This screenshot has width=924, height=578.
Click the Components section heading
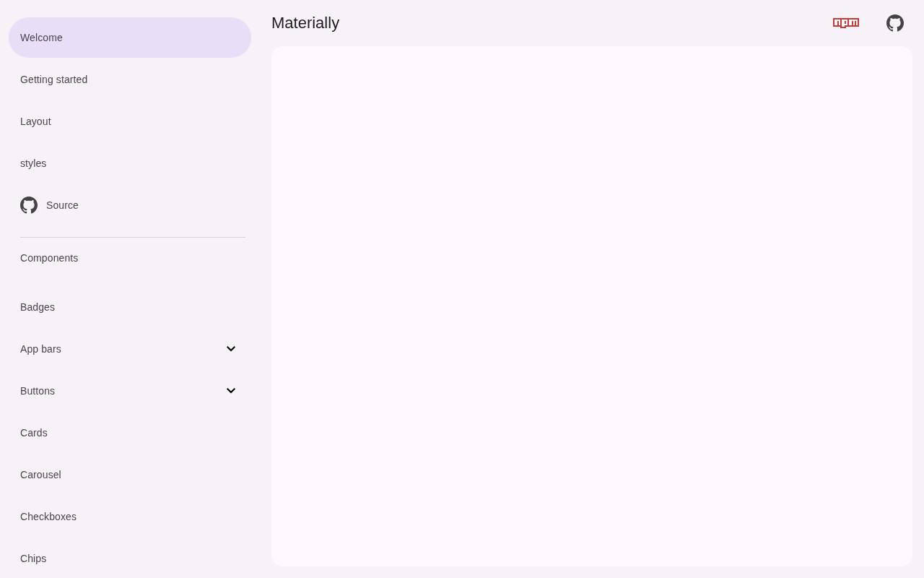(49, 258)
